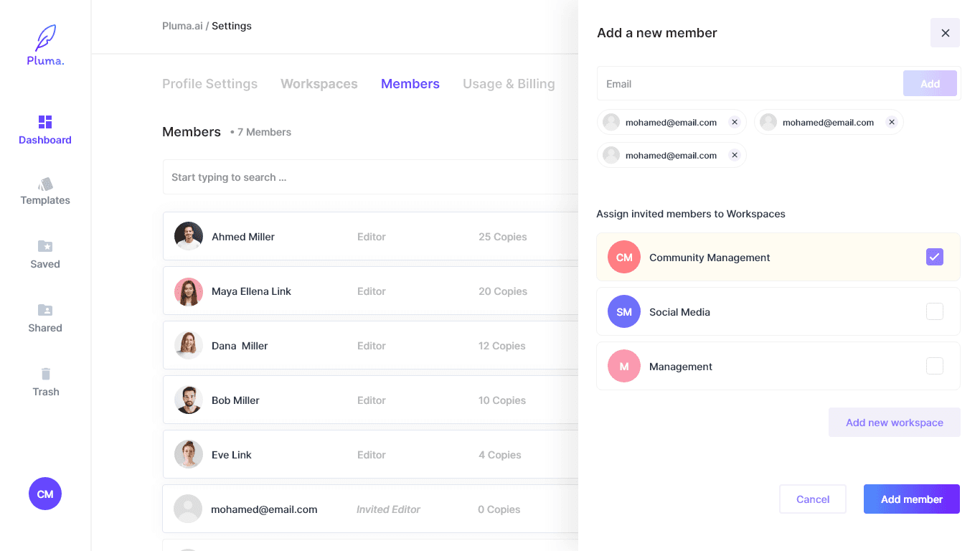The height and width of the screenshot is (551, 980).
Task: Click the Community Management workspace name
Action: click(710, 258)
